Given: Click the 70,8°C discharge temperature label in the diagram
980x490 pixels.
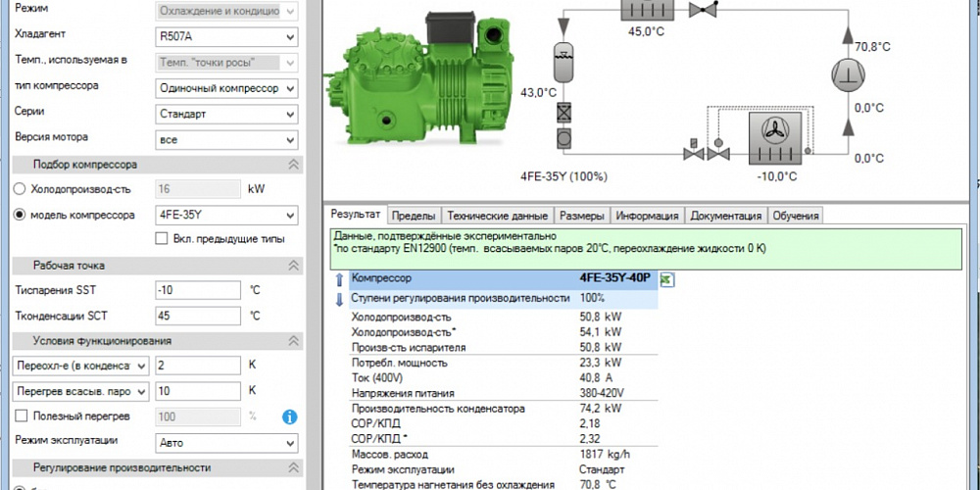Looking at the screenshot, I should [872, 47].
